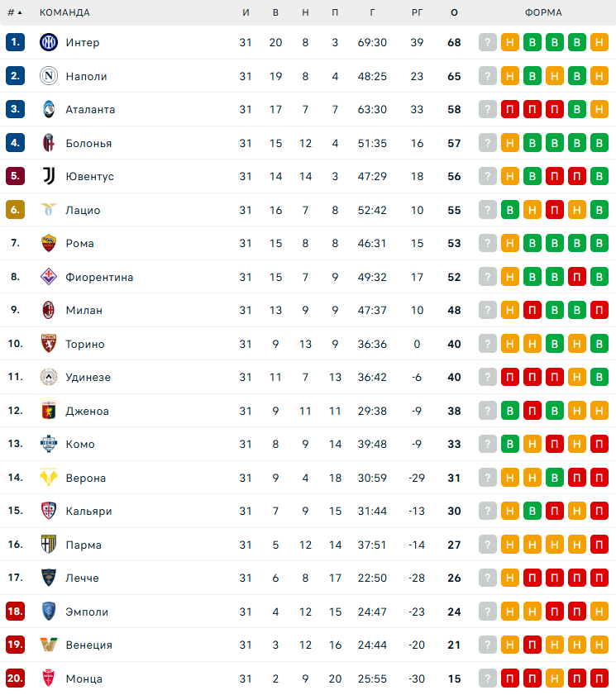Click Inter's gray question mark form badge
This screenshot has height=695, width=616.
488,42
